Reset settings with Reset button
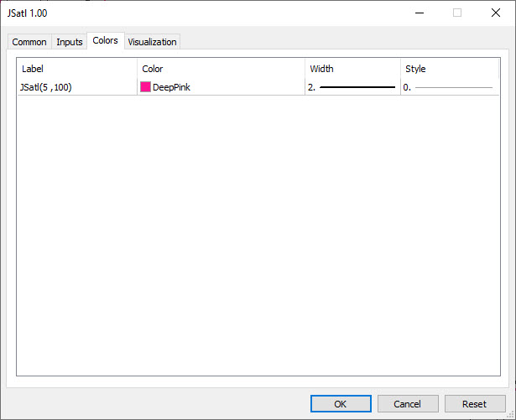Image resolution: width=516 pixels, height=420 pixels. pos(475,403)
